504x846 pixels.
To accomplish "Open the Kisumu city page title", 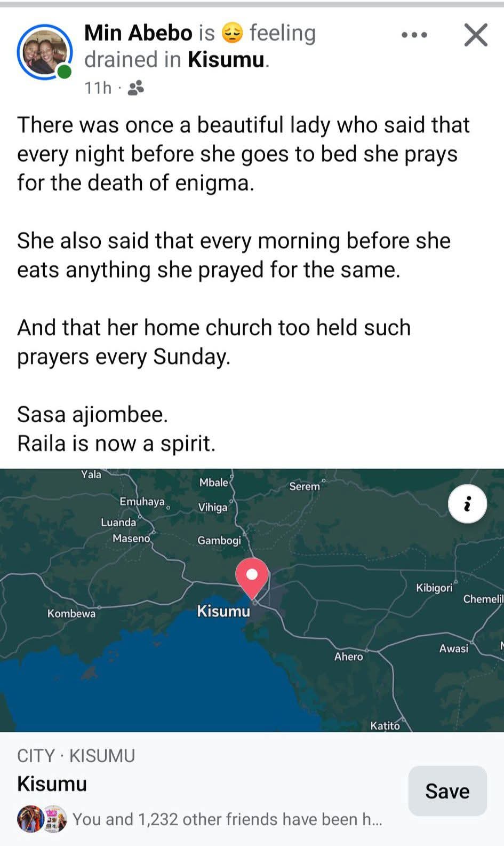I will (x=52, y=784).
